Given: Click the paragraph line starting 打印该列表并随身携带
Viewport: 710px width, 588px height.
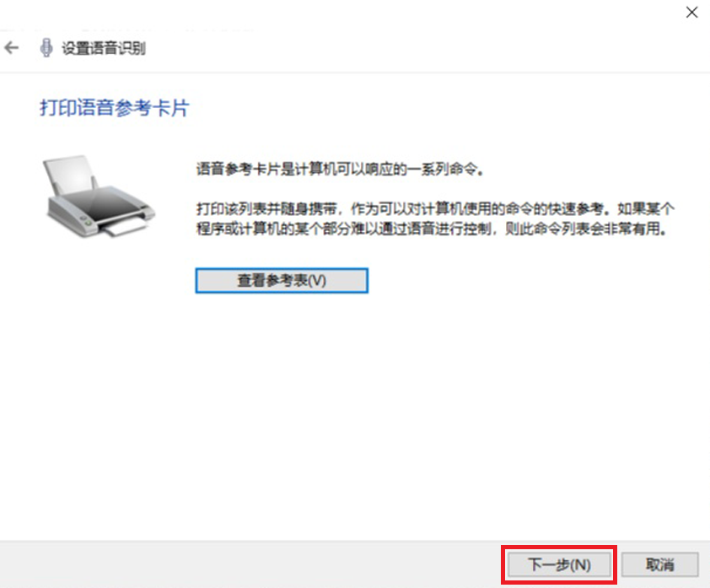Looking at the screenshot, I should [x=436, y=209].
